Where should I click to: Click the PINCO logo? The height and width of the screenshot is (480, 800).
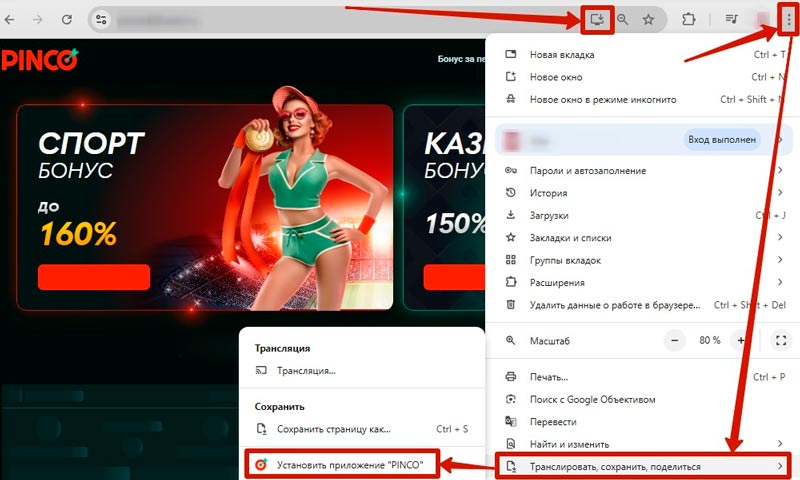point(40,59)
